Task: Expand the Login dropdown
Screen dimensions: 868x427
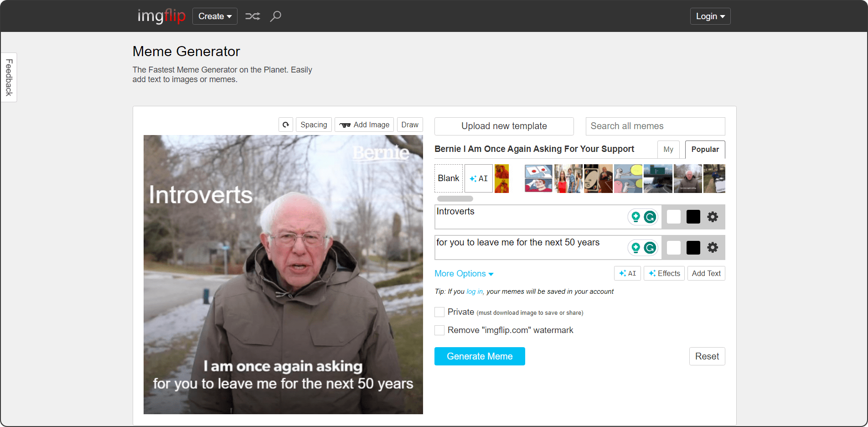Action: (710, 16)
